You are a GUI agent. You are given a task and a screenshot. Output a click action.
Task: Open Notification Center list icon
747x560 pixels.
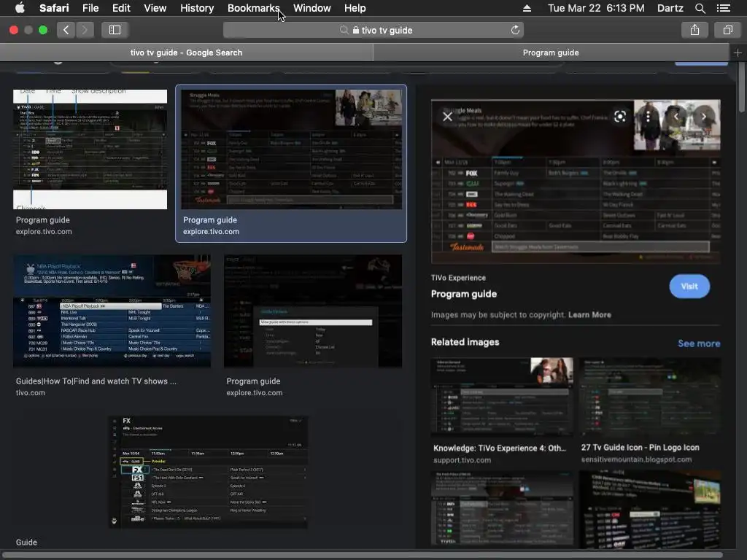coord(723,8)
